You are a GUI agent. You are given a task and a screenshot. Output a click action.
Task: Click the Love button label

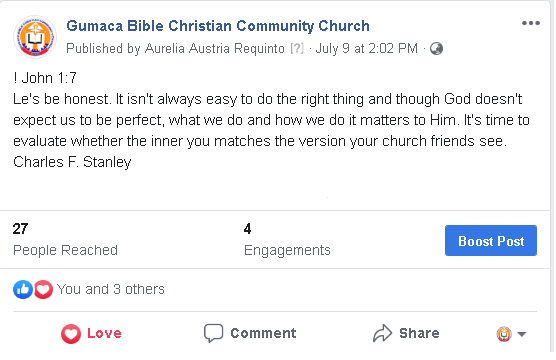click(x=104, y=333)
